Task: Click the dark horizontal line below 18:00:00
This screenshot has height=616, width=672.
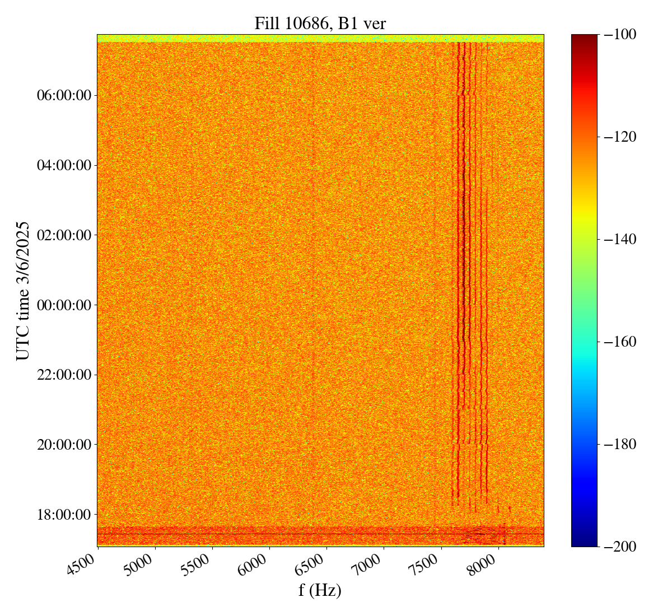Action: [280, 534]
